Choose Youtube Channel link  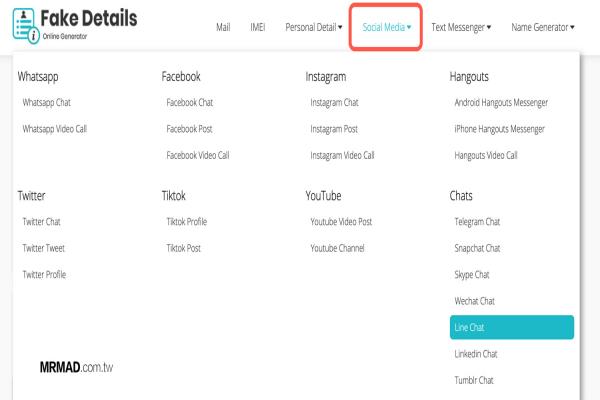[337, 248]
